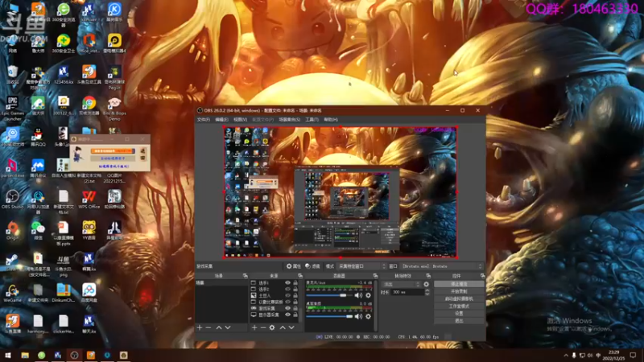Move selected source down in sources list
The width and height of the screenshot is (644, 362).
(x=291, y=327)
